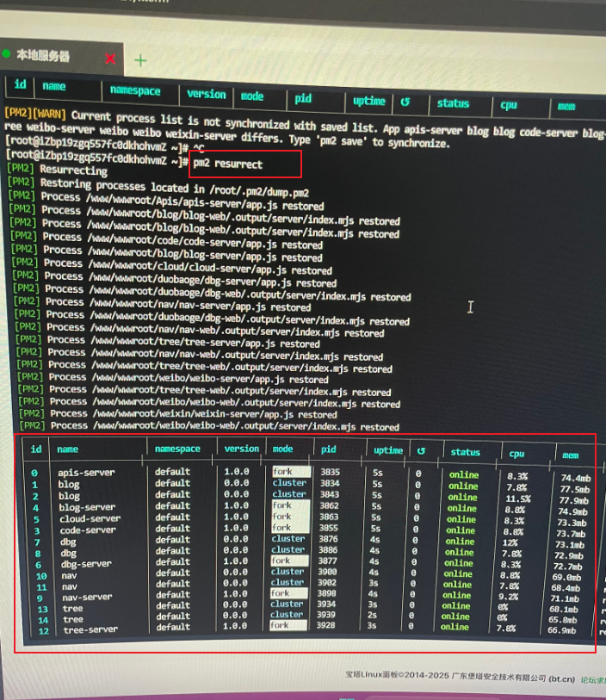
Task: Close the 本地服务器 terminal tab
Action: pyautogui.click(x=110, y=59)
